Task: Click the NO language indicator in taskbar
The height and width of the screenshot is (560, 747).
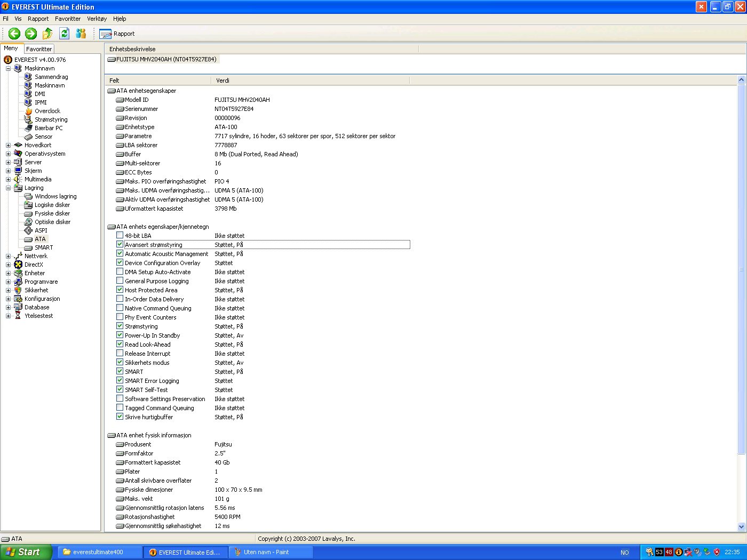Action: [625, 553]
